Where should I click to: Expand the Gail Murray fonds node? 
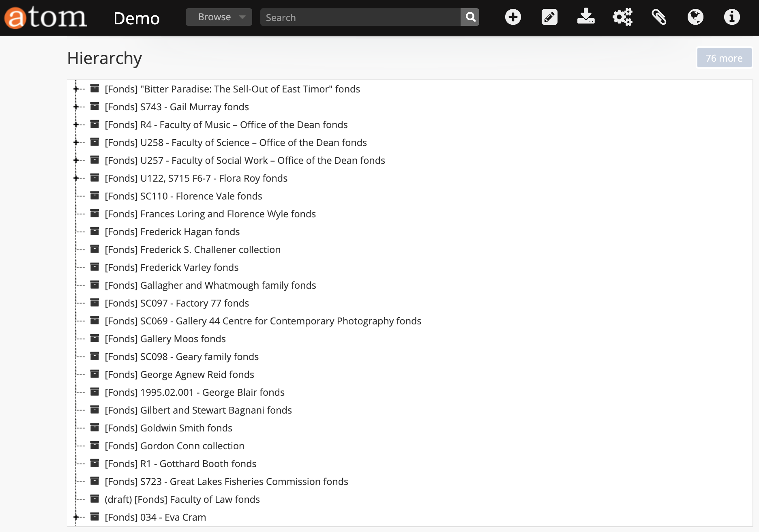click(x=76, y=107)
